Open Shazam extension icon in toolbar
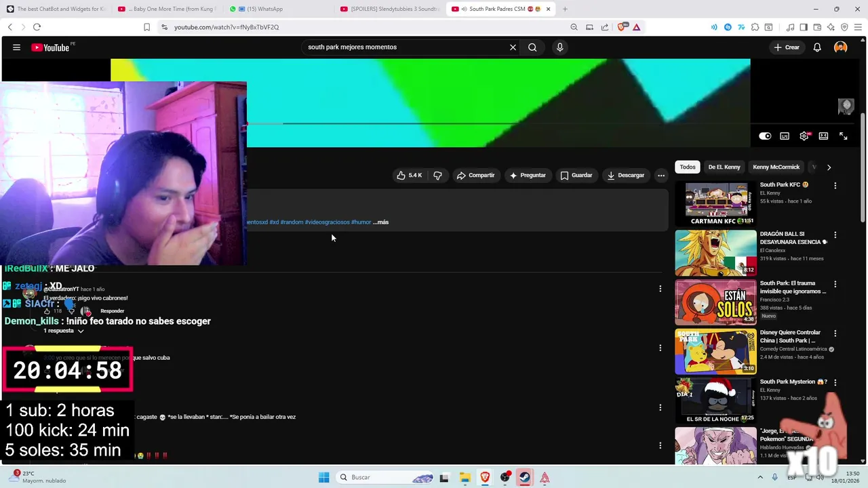 728,27
